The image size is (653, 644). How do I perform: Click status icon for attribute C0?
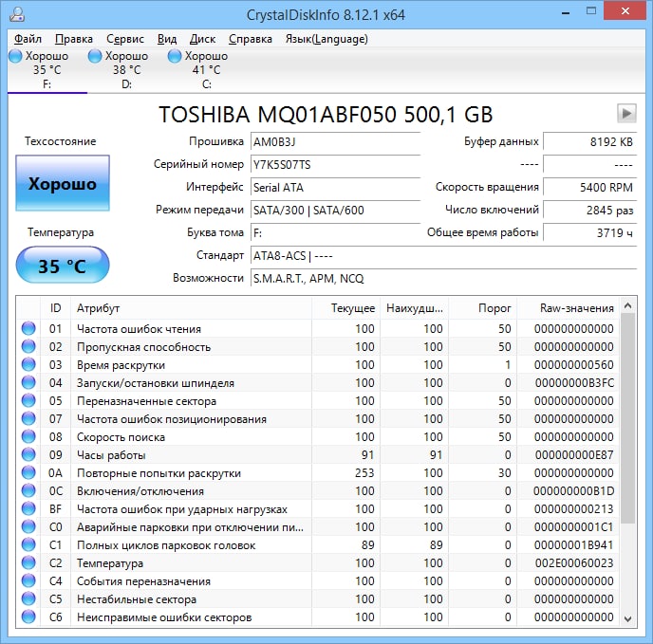[x=28, y=526]
